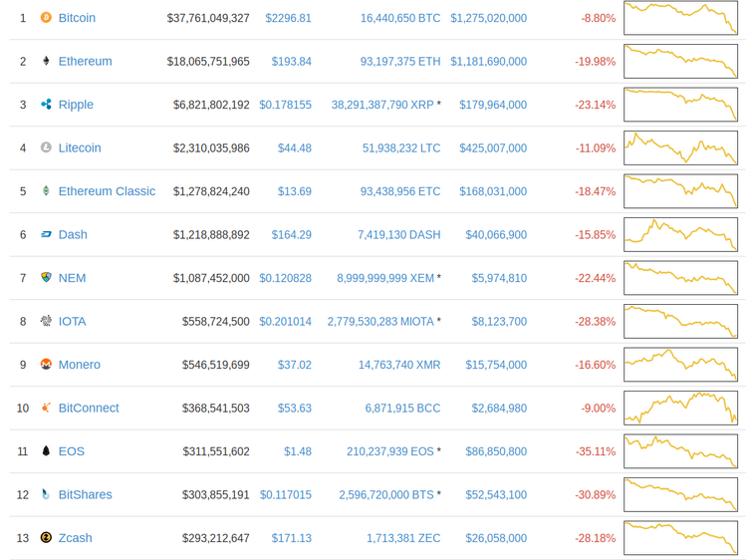The image size is (747, 560).
Task: Click Monero supply 14,763,740 XMR
Action: click(x=399, y=365)
